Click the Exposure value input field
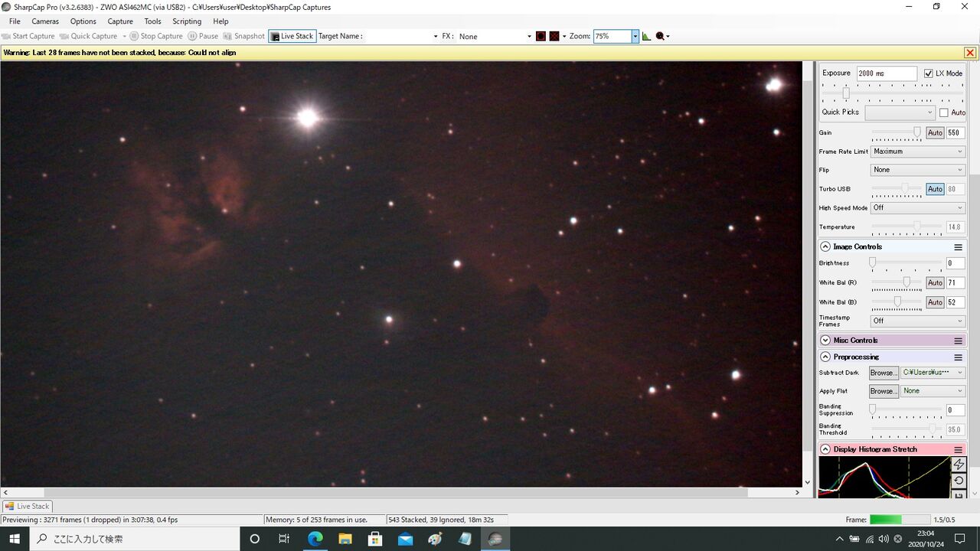 coord(887,73)
